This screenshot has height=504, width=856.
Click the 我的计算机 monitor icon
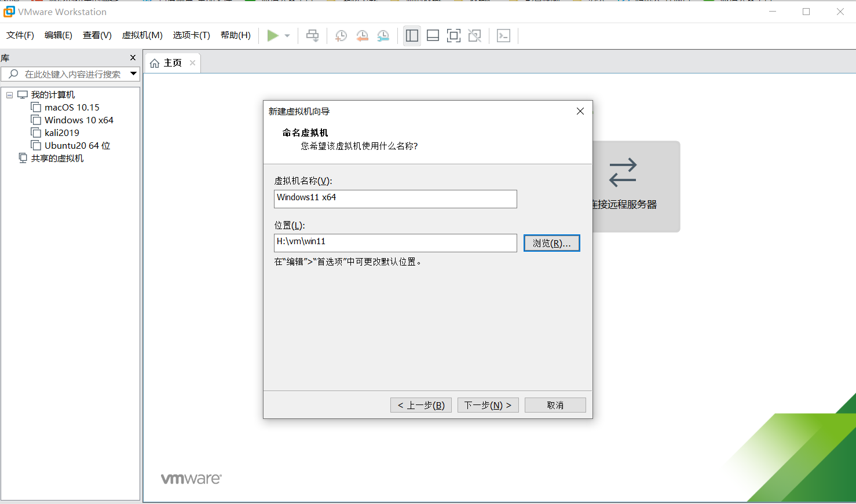pyautogui.click(x=23, y=95)
